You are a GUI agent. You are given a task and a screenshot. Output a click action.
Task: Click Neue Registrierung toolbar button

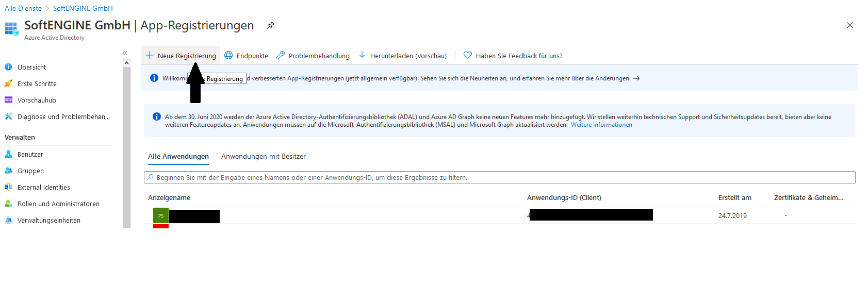181,56
